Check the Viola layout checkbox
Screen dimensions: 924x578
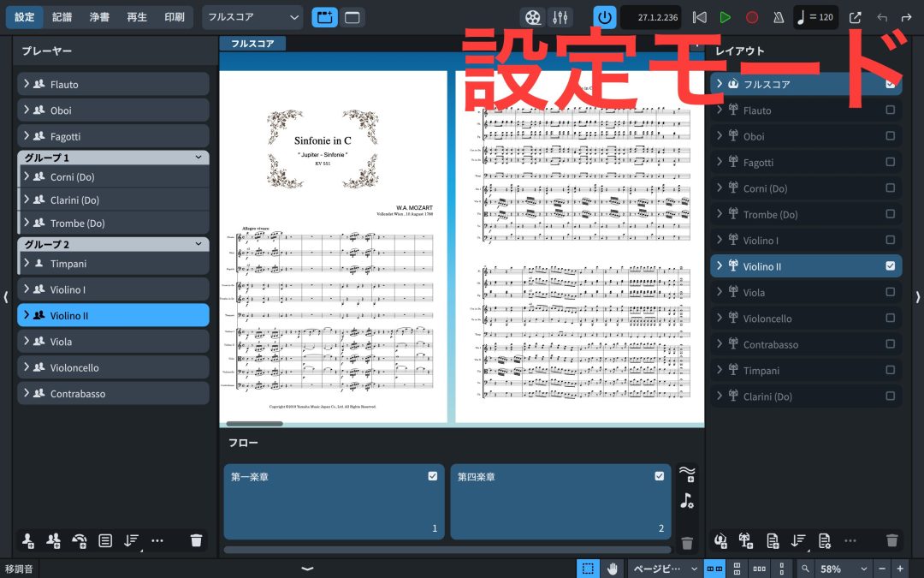(891, 292)
